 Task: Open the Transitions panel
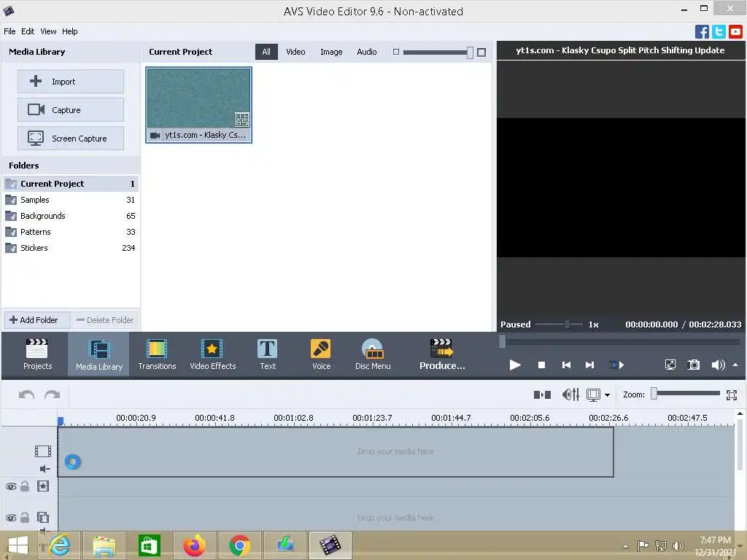157,354
